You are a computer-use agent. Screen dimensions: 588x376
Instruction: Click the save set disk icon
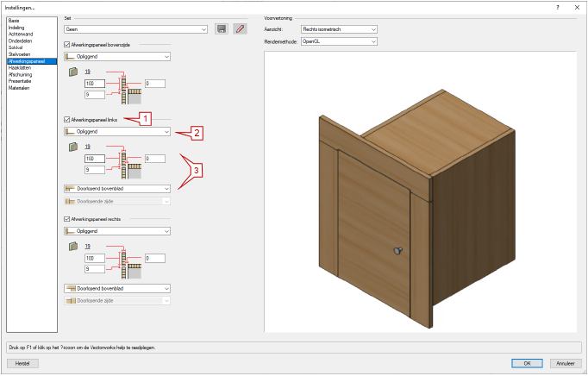(222, 29)
